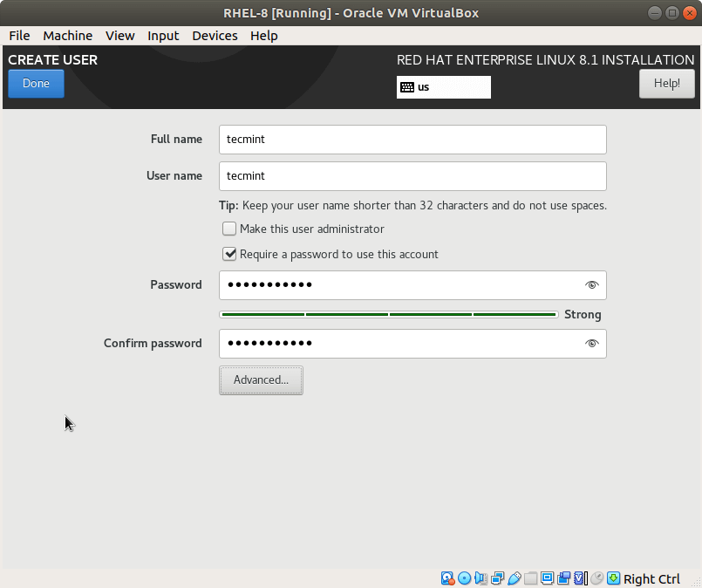Open the Advanced... user settings
The image size is (702, 588).
click(x=261, y=380)
